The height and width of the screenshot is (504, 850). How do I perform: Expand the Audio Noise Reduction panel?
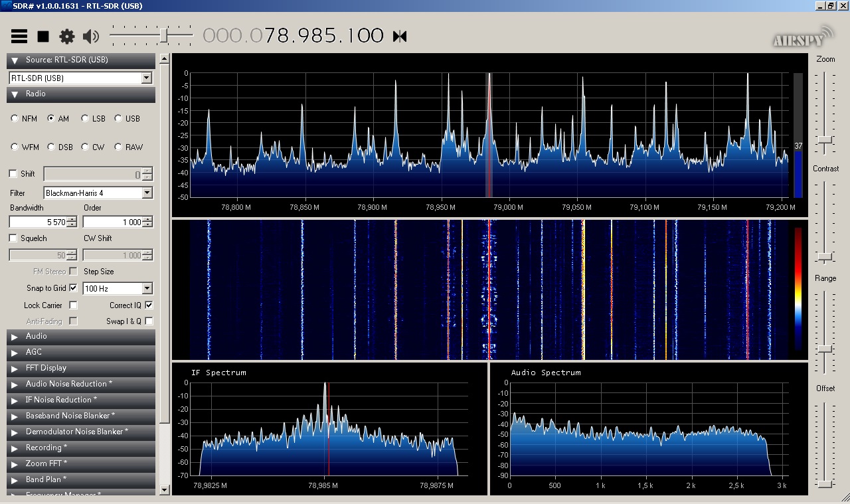pyautogui.click(x=81, y=384)
